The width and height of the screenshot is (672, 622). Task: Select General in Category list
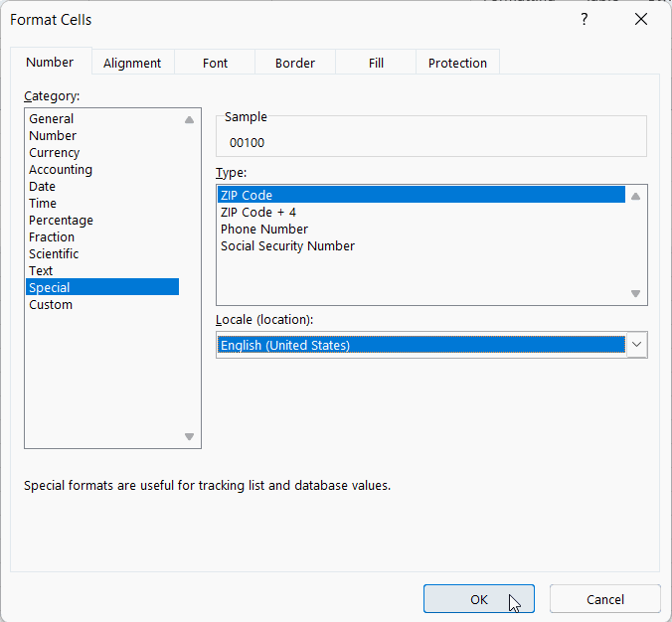pos(102,118)
